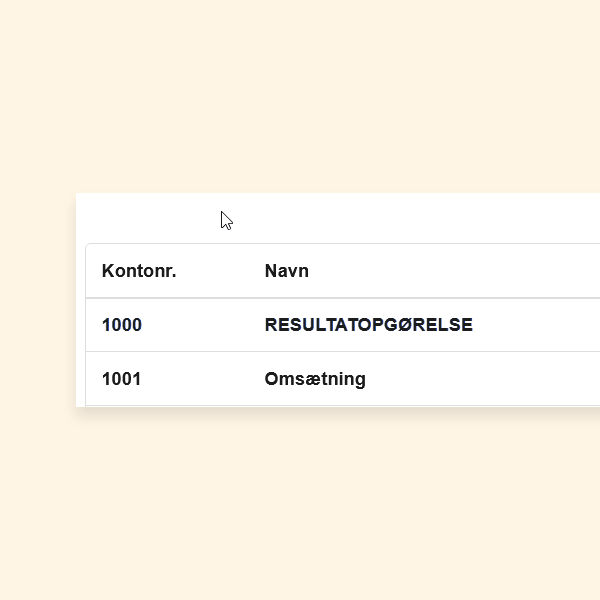This screenshot has width=600, height=600.
Task: Open account number 1001
Action: tap(122, 379)
